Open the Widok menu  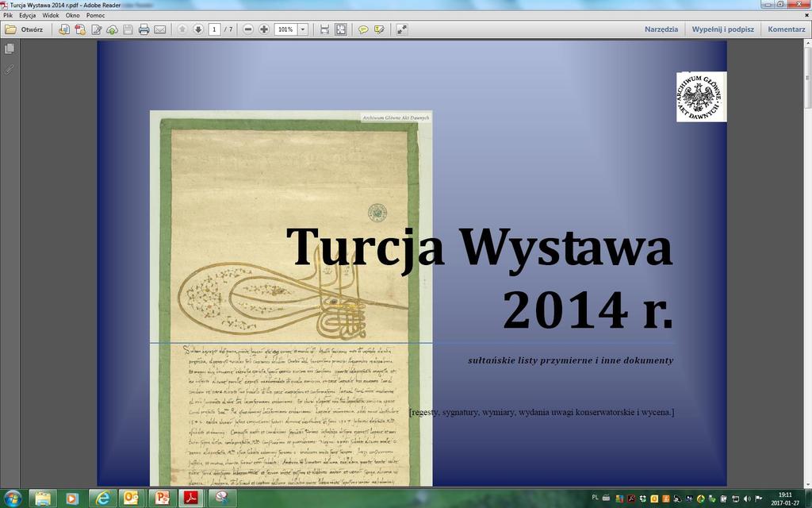pos(51,16)
